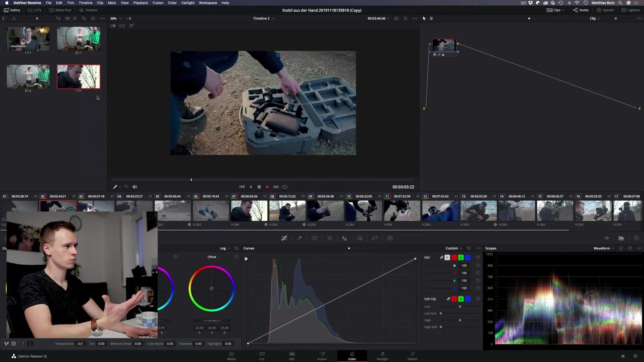Toggle the Soft Clip channel link
Image resolution: width=644 pixels, height=362 pixels.
click(448, 299)
